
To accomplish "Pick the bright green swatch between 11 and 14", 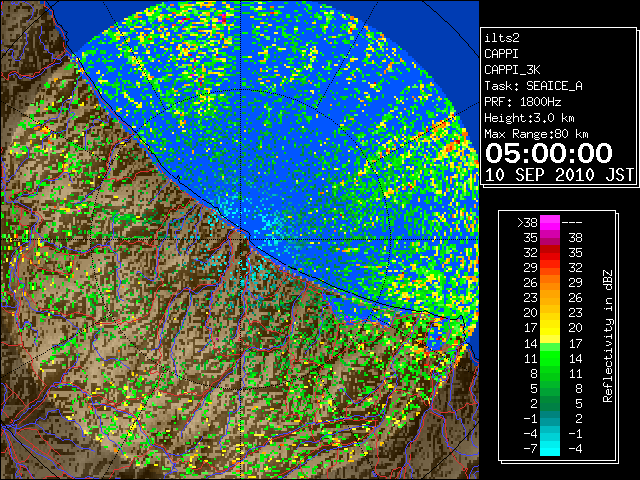I will (x=550, y=358).
